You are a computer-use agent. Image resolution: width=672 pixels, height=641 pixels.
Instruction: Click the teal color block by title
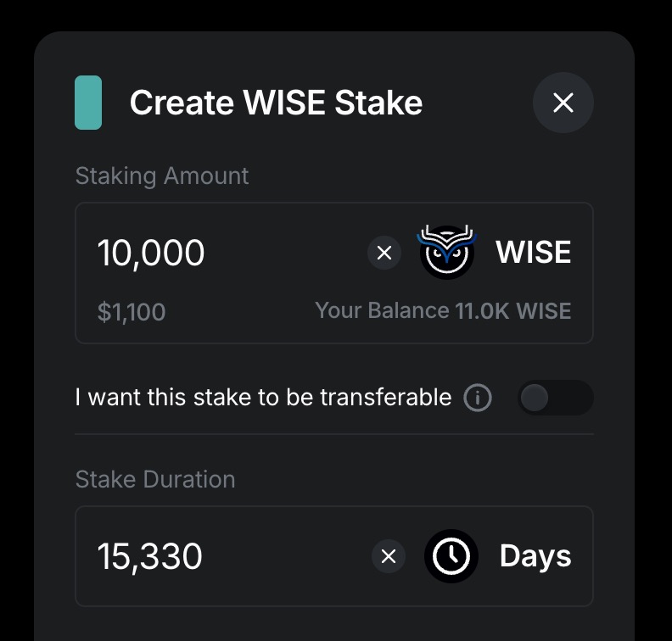(x=88, y=103)
